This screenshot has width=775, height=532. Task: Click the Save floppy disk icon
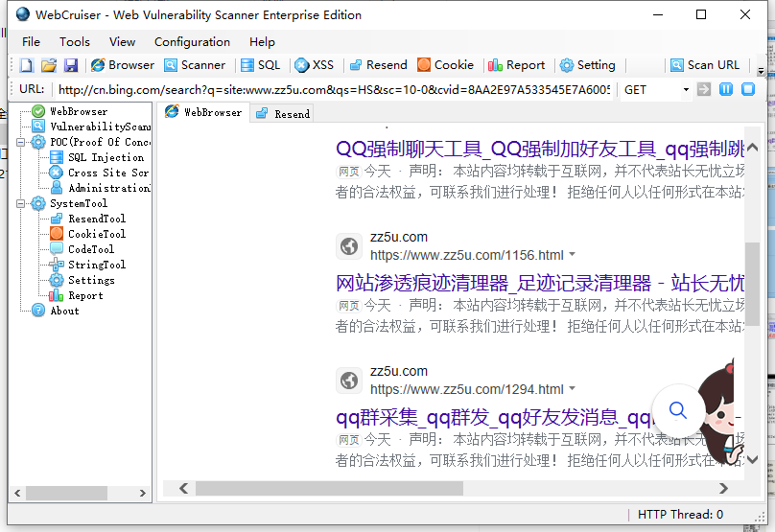[x=71, y=65]
